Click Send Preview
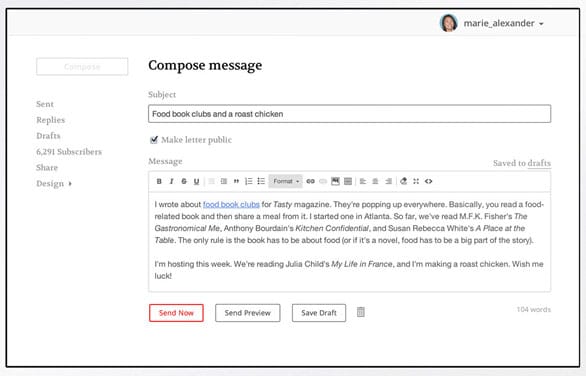 (247, 313)
